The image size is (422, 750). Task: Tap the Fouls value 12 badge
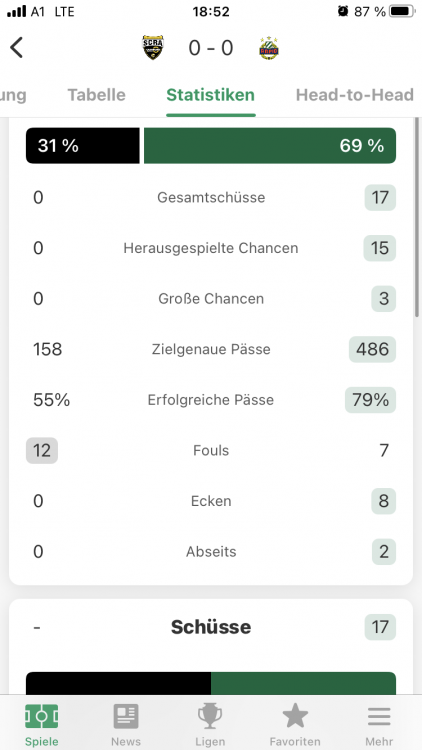tap(42, 450)
